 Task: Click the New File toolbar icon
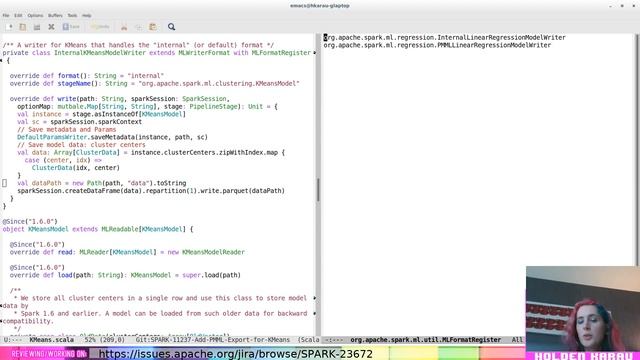click(9, 27)
